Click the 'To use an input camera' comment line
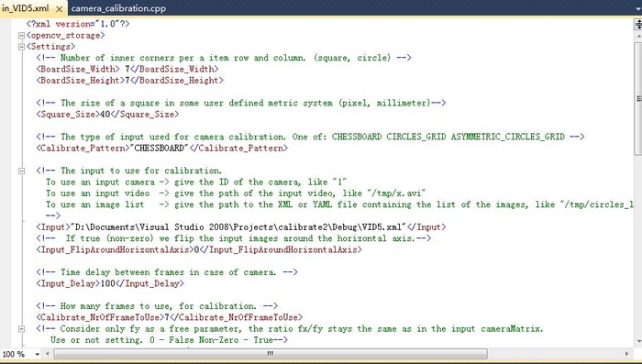Viewport: 642px width, 364px height. click(x=196, y=182)
